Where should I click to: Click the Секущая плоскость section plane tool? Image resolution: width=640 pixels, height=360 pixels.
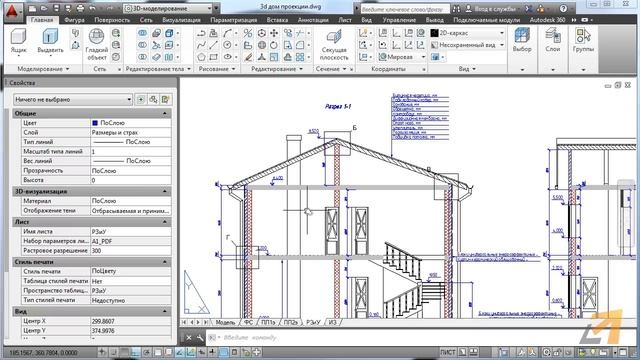click(x=334, y=44)
